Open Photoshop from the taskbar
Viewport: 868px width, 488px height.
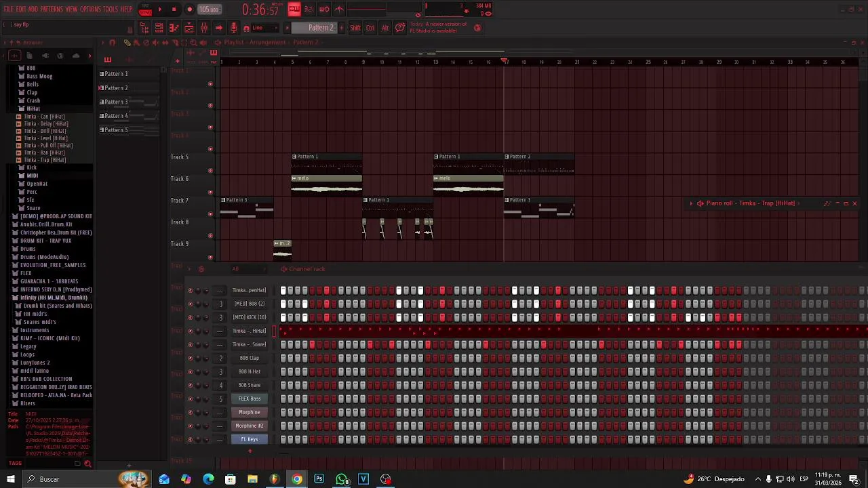[319, 479]
